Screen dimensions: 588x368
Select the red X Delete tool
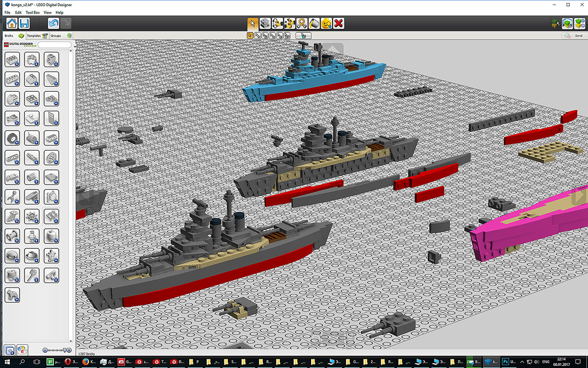coord(339,23)
